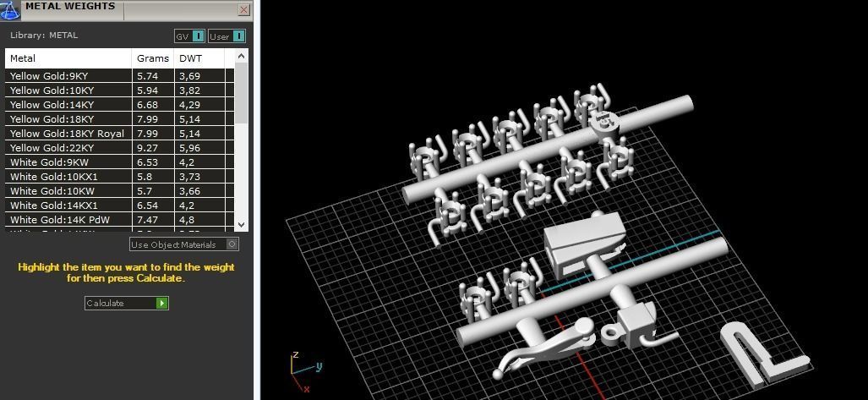Image resolution: width=868 pixels, height=400 pixels.
Task: Click the 3,82 DWT value
Action: (x=190, y=90)
